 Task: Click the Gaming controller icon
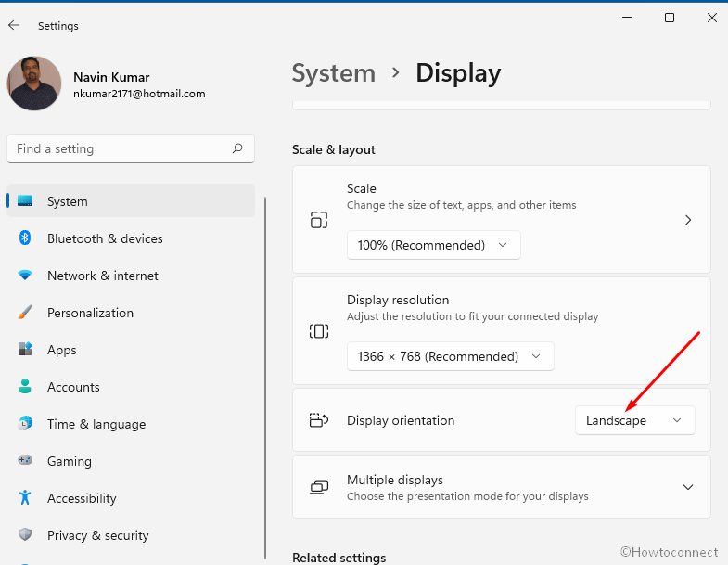25,460
